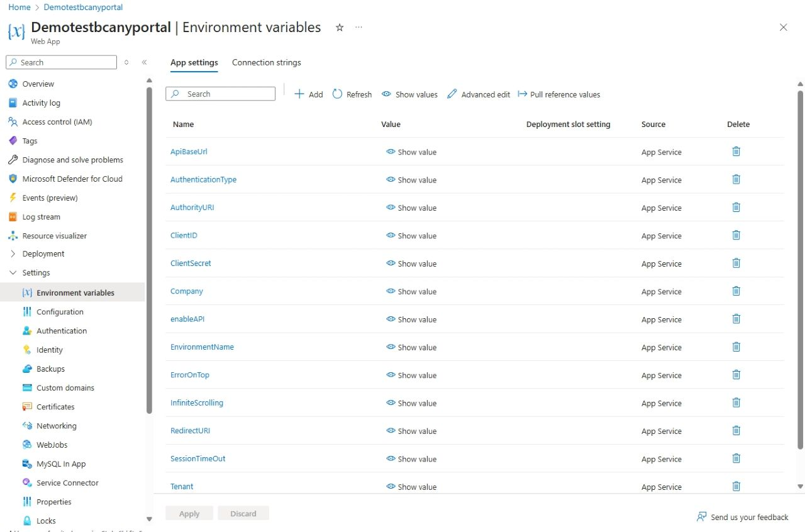
Task: Open Tags page
Action: click(30, 141)
